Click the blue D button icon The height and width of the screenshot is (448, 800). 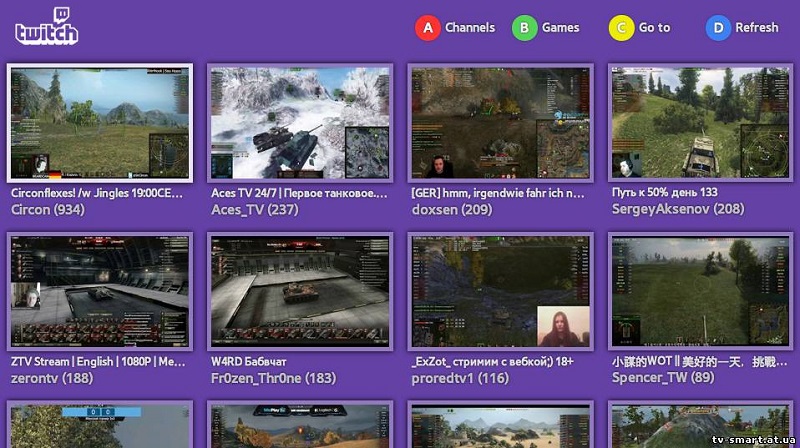point(718,28)
